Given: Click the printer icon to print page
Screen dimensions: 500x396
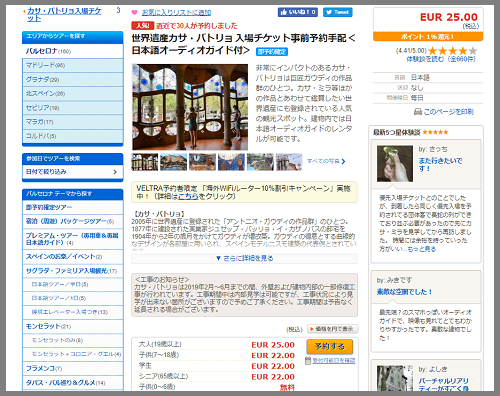Looking at the screenshot, I should (418, 112).
